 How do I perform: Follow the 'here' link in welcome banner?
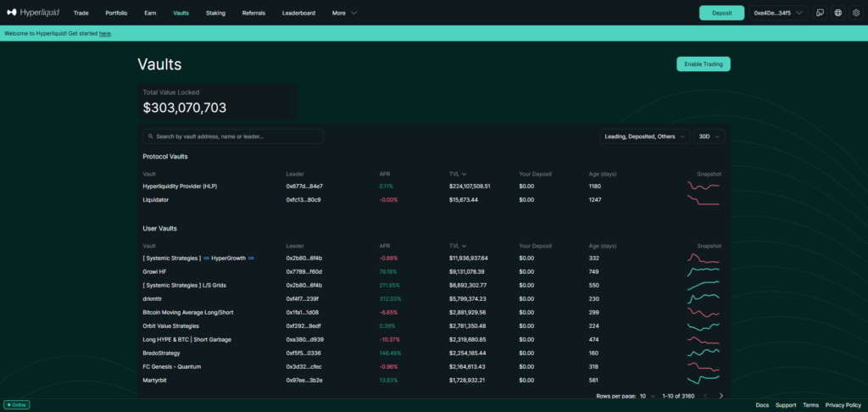click(104, 33)
